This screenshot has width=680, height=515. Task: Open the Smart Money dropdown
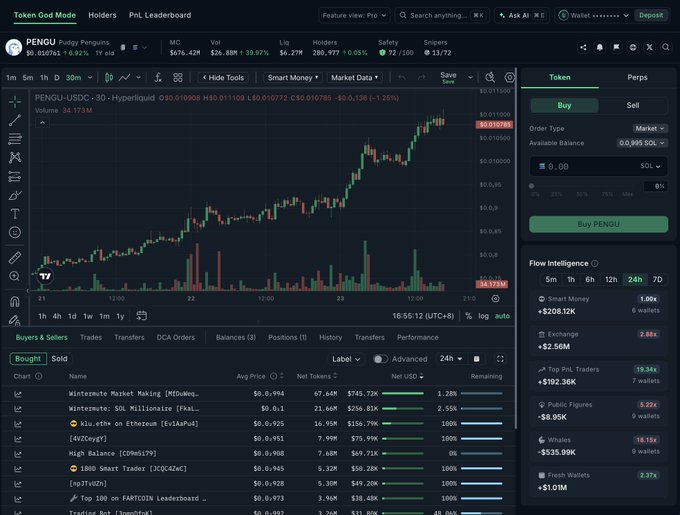tap(293, 78)
